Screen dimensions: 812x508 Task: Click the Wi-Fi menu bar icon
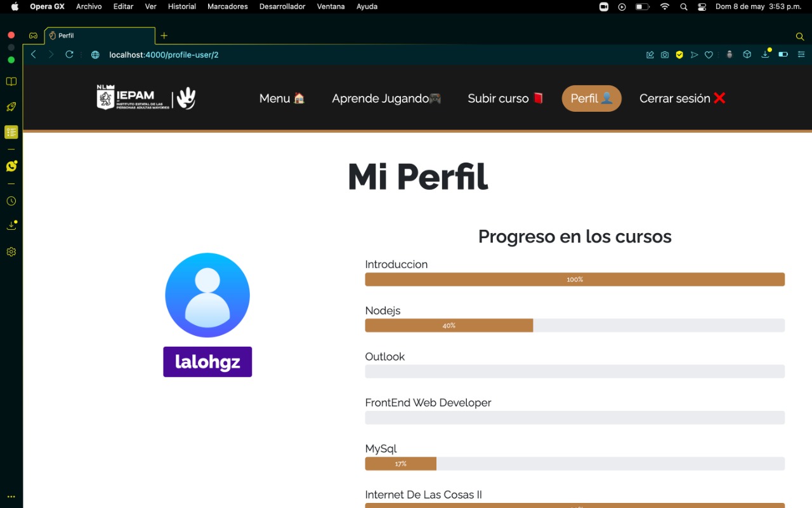[x=664, y=6]
